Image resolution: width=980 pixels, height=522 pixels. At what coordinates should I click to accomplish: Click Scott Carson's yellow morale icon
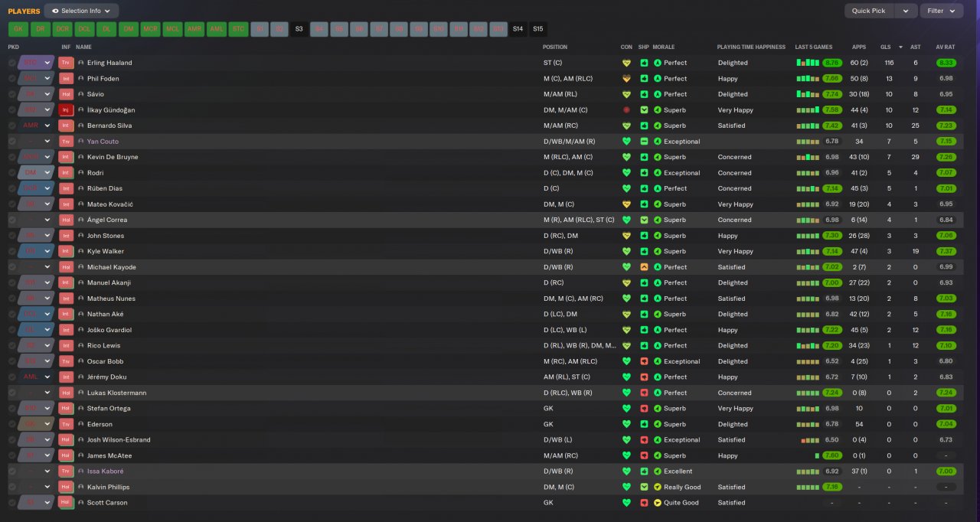click(657, 503)
